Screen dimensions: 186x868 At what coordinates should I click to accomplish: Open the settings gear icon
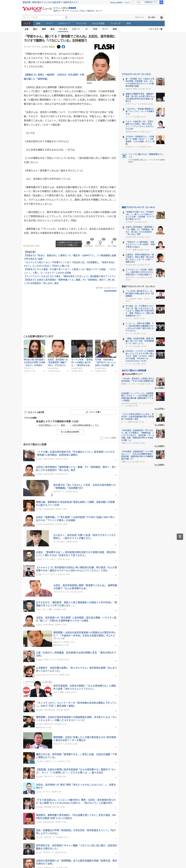click(161, 17)
